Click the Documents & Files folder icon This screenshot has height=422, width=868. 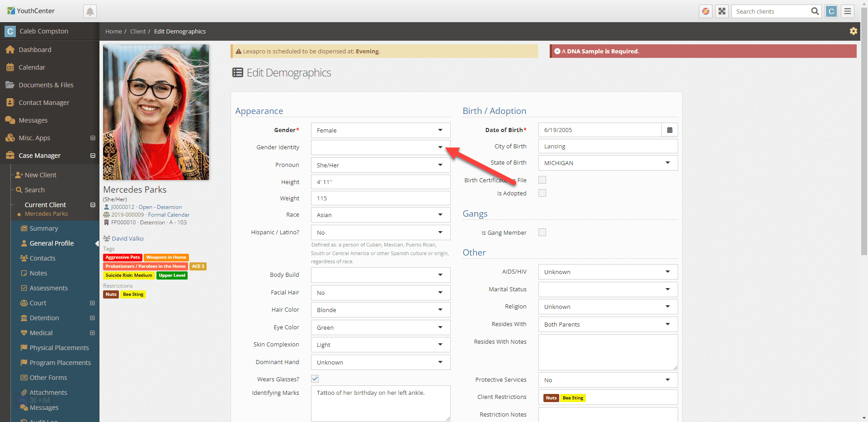click(x=10, y=85)
